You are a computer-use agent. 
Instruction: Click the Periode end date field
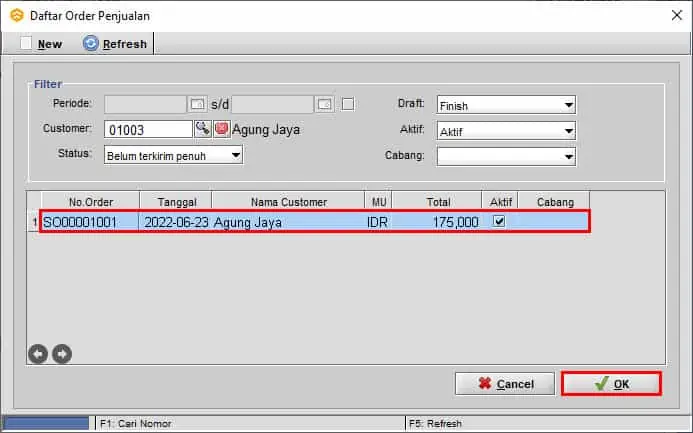(273, 104)
